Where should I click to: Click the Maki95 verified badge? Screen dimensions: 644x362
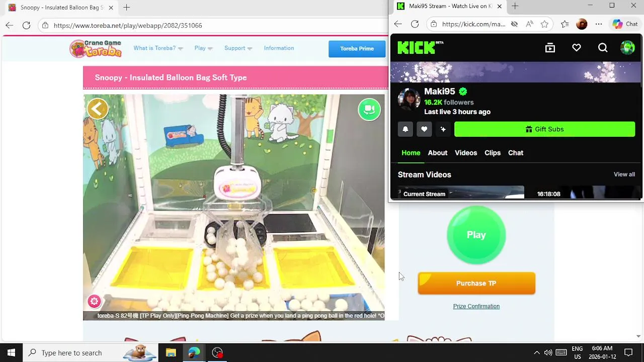pyautogui.click(x=463, y=92)
